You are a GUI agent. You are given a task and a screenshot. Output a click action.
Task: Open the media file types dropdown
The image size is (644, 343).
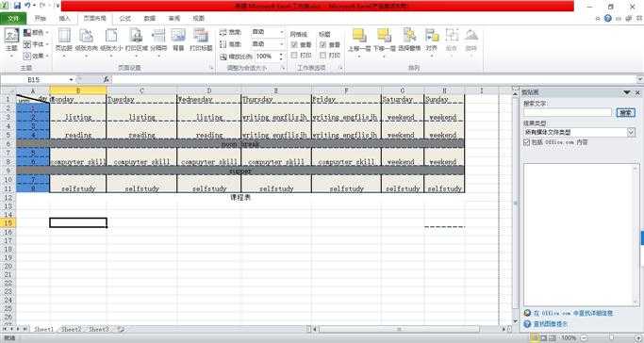pos(631,132)
